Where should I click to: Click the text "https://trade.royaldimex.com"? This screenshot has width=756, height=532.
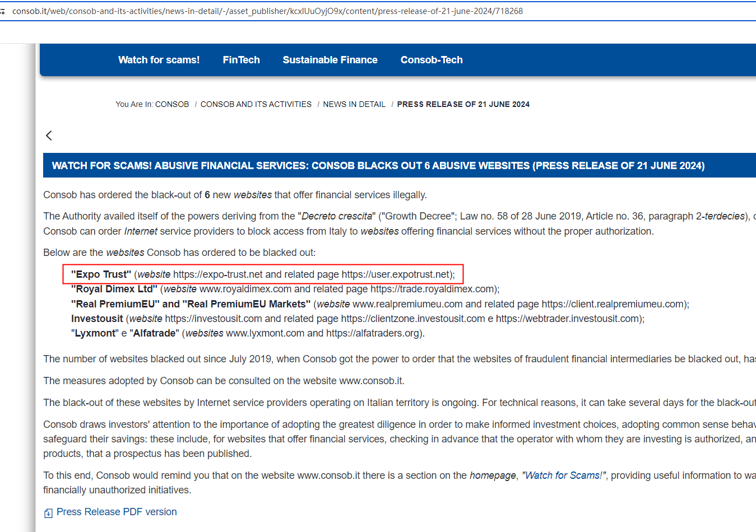click(x=432, y=289)
